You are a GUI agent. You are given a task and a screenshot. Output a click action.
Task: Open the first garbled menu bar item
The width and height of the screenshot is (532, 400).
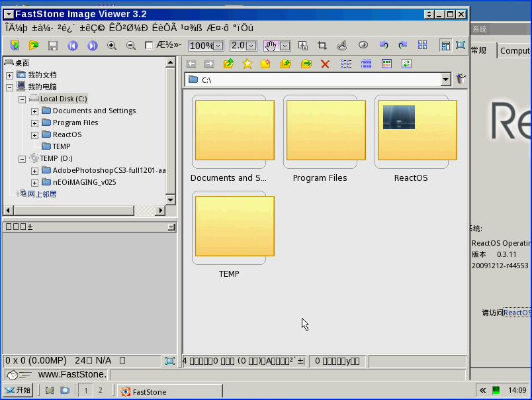click(x=17, y=28)
